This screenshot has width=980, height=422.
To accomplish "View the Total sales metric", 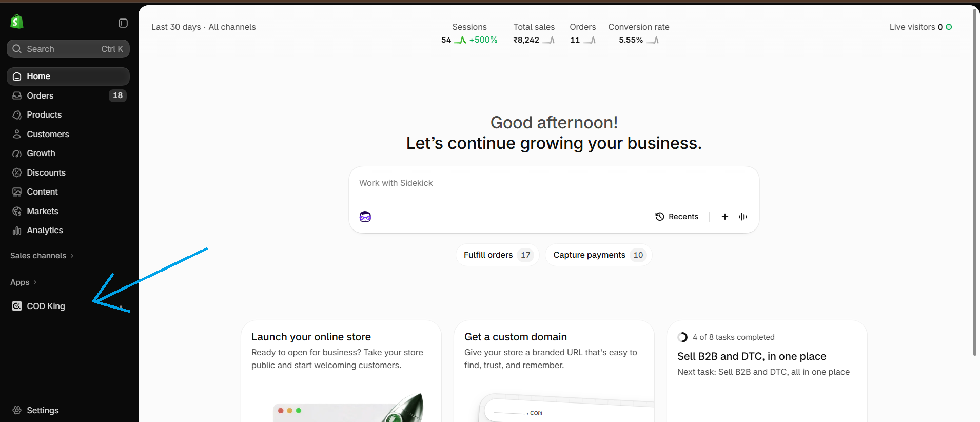I will 534,33.
